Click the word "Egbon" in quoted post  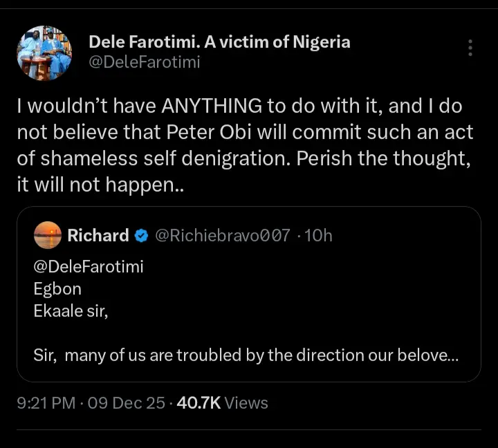click(x=57, y=289)
